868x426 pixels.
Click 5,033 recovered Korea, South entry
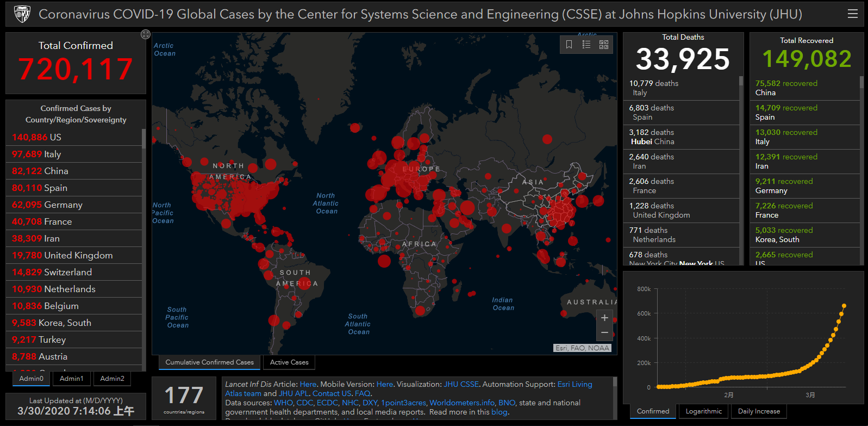(805, 235)
